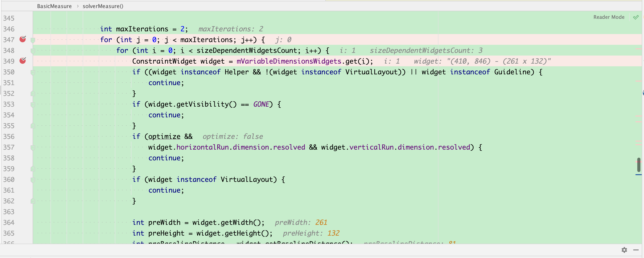Screen dimensions: 644x258
Task: Click the fold marker on line 357
Action: tap(33, 148)
